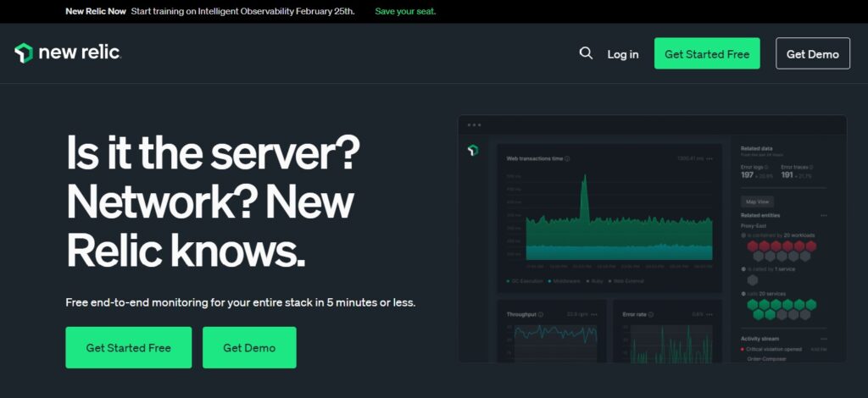The image size is (868, 398).
Task: Click the Ruby legend entry
Action: coord(594,281)
